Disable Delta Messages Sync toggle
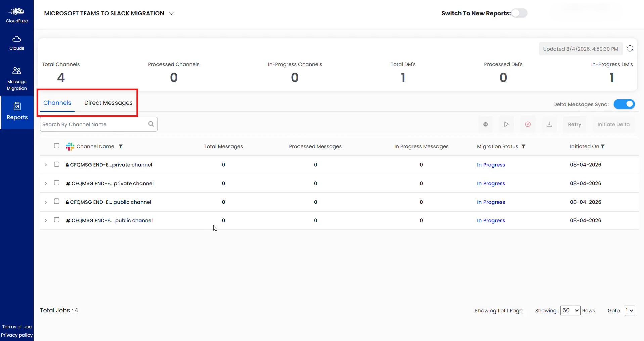The width and height of the screenshot is (644, 341). [624, 104]
